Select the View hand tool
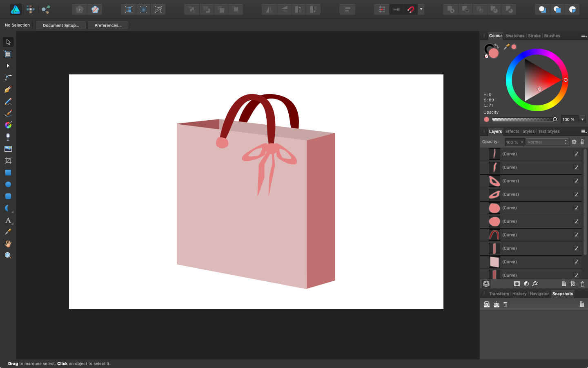This screenshot has width=588, height=368. point(8,244)
